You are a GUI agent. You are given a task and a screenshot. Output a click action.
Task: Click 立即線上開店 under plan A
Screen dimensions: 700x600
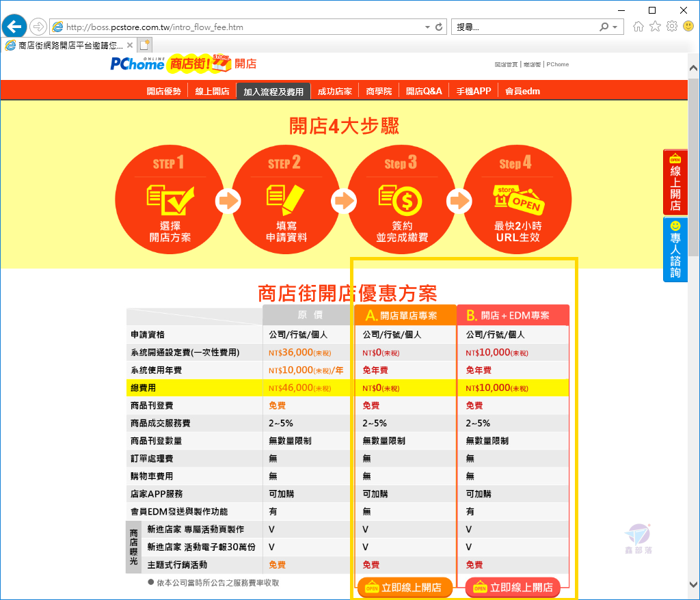tap(405, 588)
